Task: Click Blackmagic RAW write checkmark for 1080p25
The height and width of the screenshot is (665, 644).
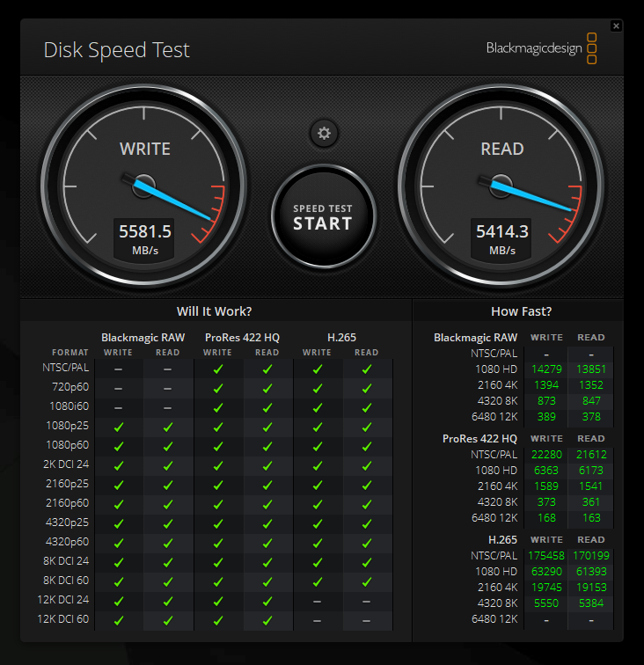Action: click(118, 427)
